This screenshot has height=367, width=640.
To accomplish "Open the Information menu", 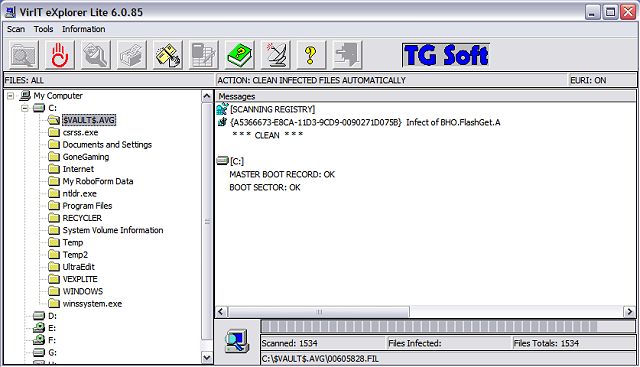I will tap(84, 29).
